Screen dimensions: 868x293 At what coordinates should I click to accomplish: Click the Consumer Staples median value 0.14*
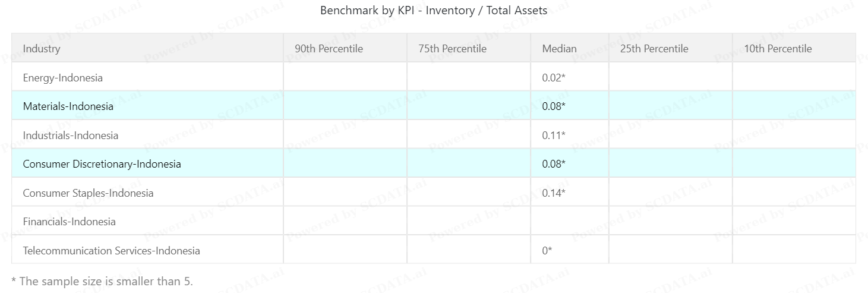pyautogui.click(x=554, y=193)
